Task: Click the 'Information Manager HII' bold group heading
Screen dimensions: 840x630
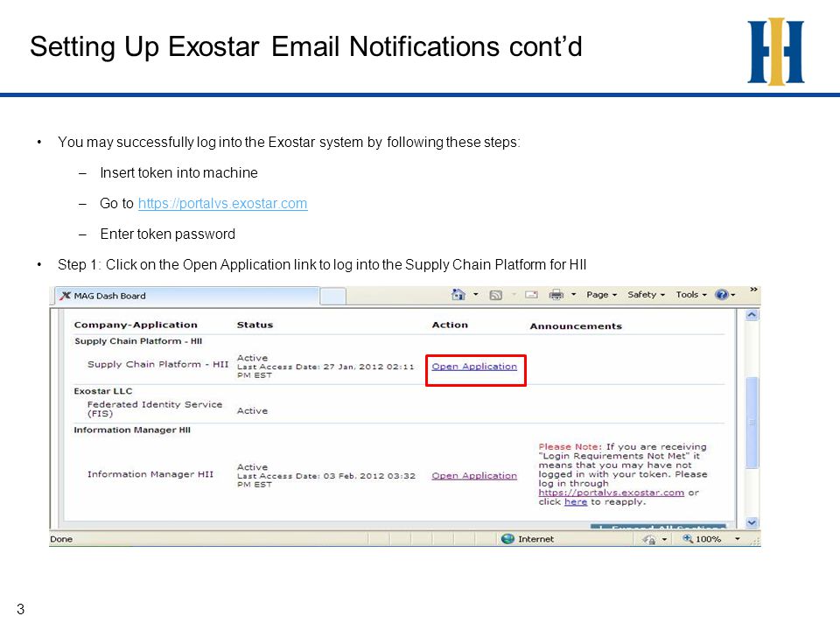Action: point(132,430)
